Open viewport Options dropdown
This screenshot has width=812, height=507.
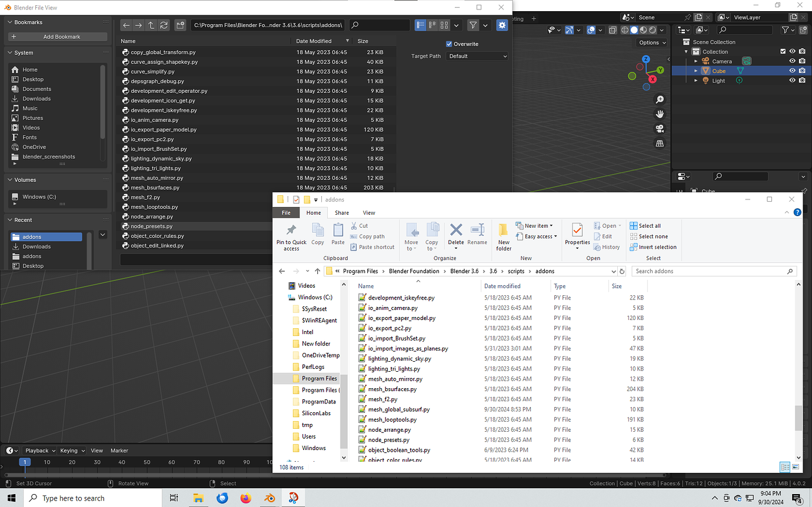tap(652, 42)
